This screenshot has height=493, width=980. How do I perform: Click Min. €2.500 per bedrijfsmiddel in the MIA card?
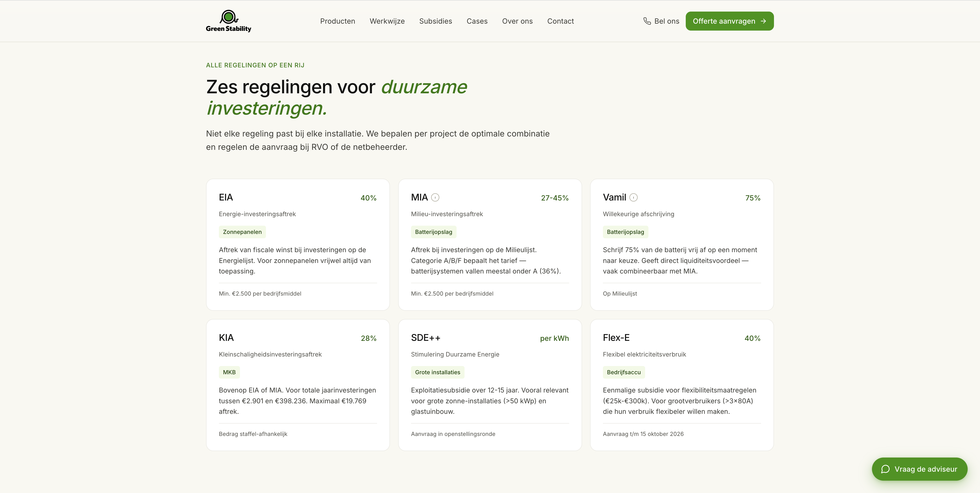coord(452,294)
